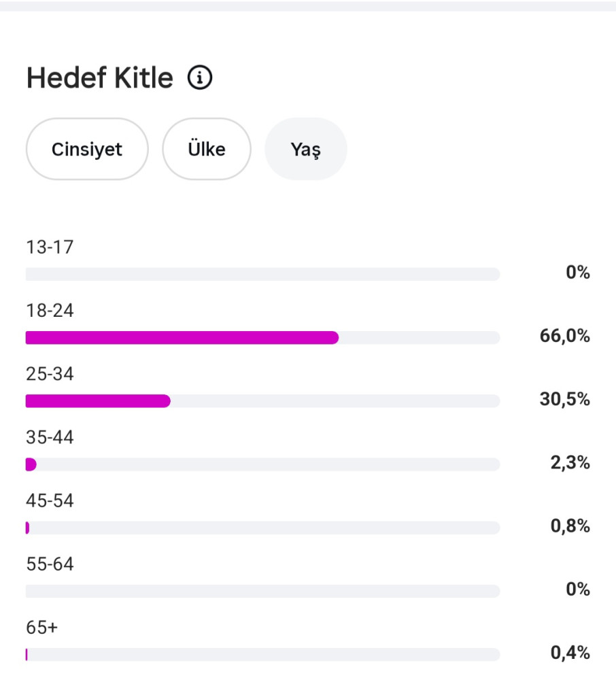Click the info icon beside Hedef Kitle
Image resolution: width=616 pixels, height=680 pixels.
coord(199,78)
